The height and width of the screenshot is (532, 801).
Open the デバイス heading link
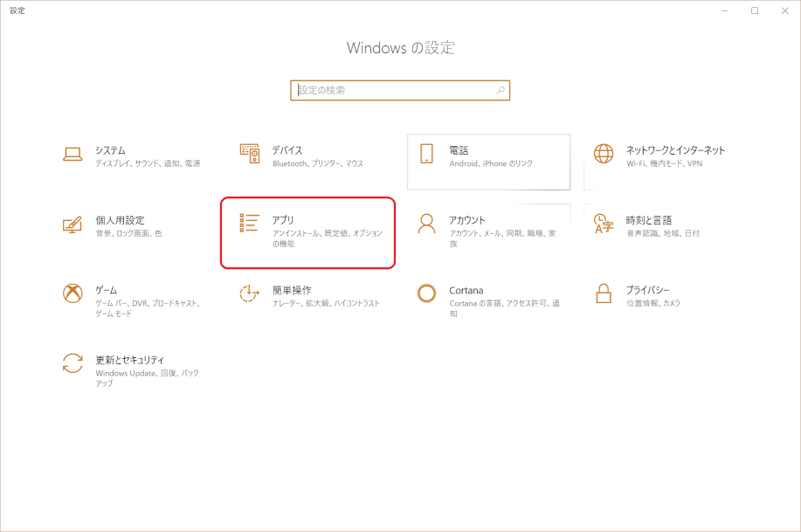(287, 150)
